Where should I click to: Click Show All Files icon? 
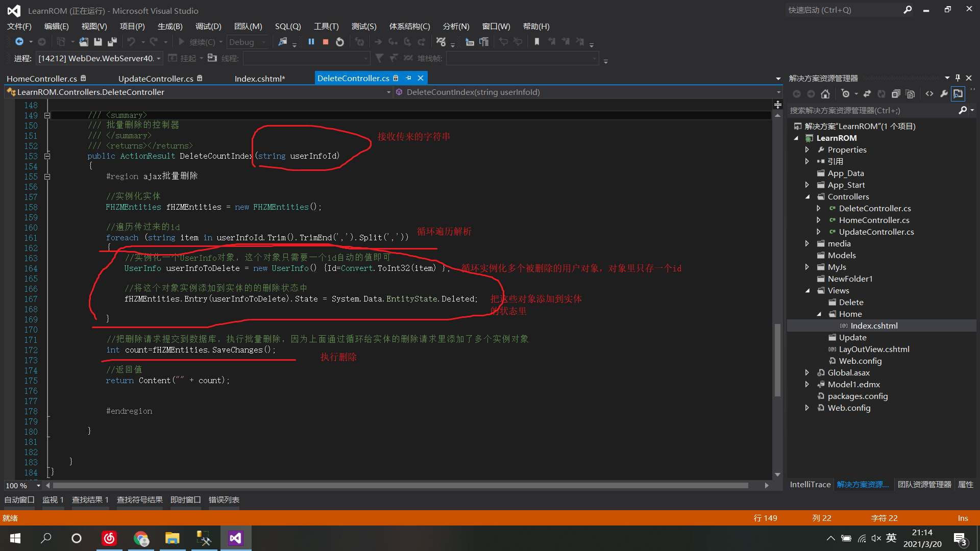click(910, 94)
